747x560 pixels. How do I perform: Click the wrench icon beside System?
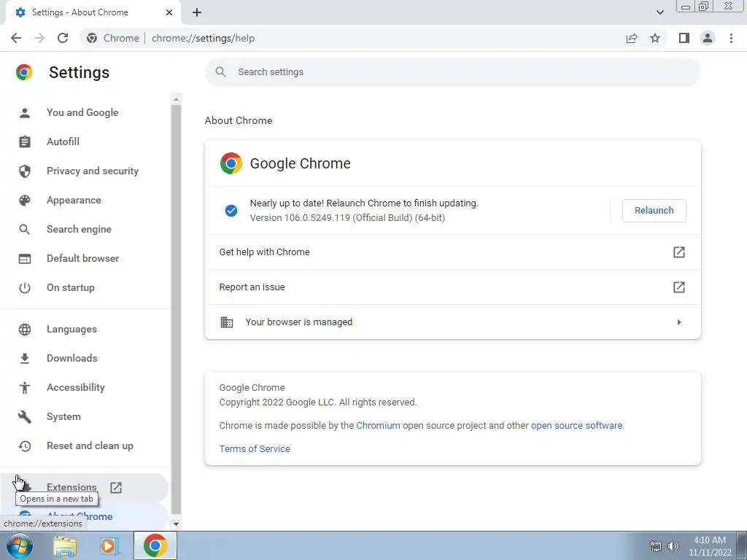point(25,416)
